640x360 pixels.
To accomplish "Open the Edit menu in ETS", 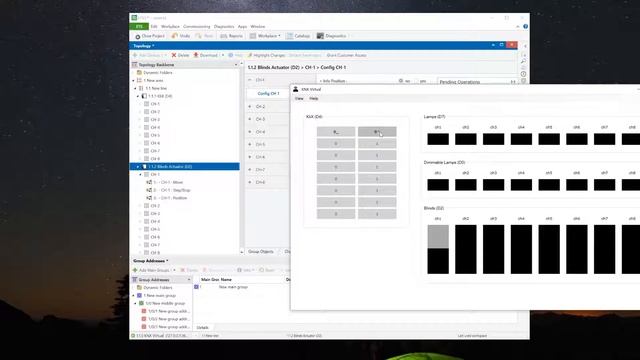I will point(154,27).
